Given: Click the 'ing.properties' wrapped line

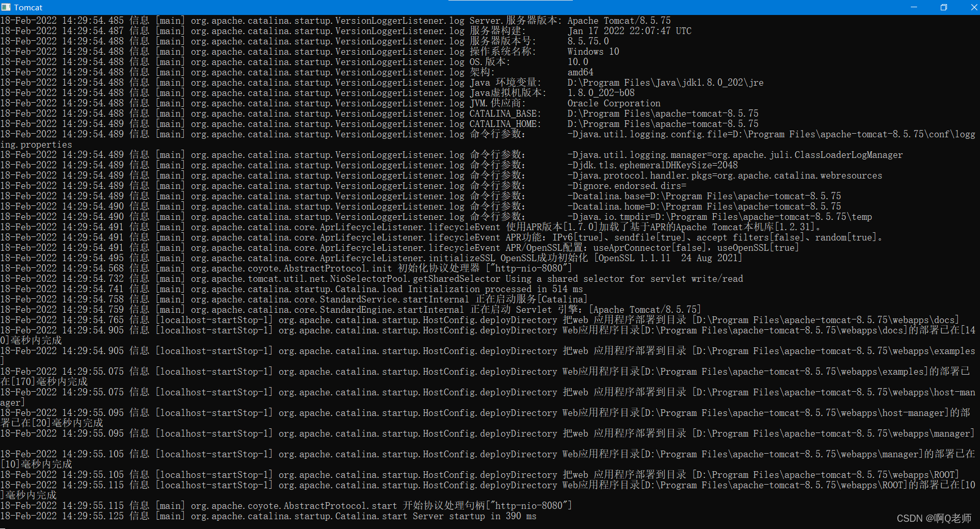Looking at the screenshot, I should tap(36, 145).
